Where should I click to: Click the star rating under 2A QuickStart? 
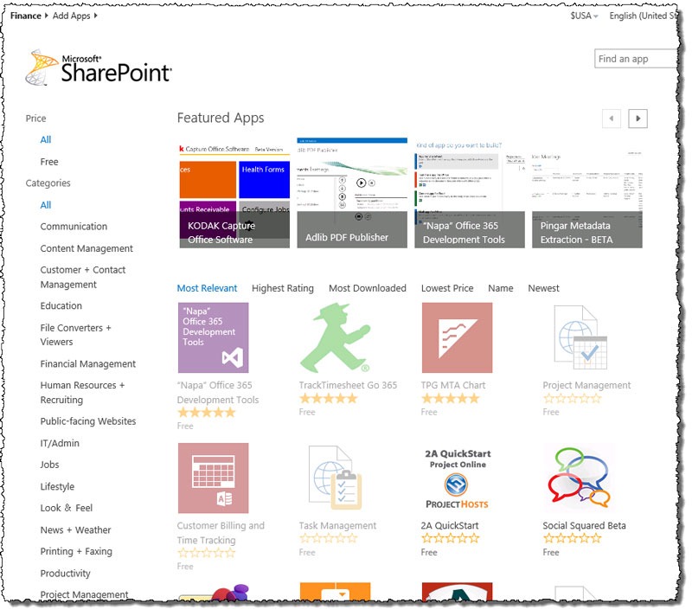(450, 538)
